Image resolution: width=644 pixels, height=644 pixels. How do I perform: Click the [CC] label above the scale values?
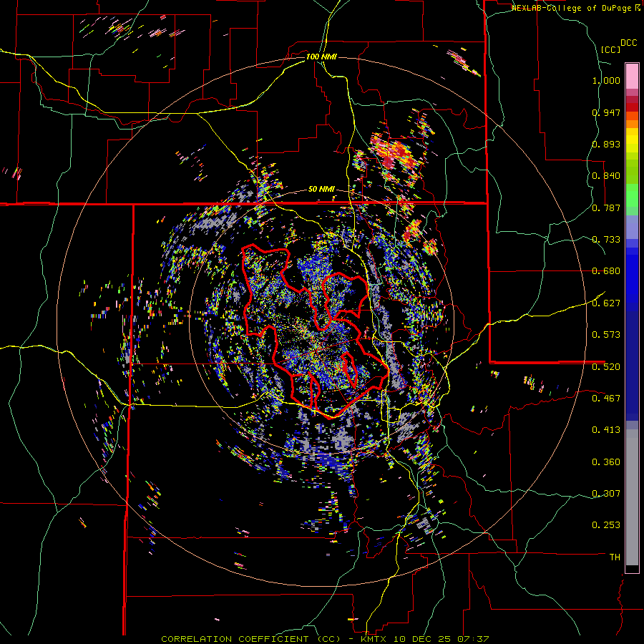610,49
